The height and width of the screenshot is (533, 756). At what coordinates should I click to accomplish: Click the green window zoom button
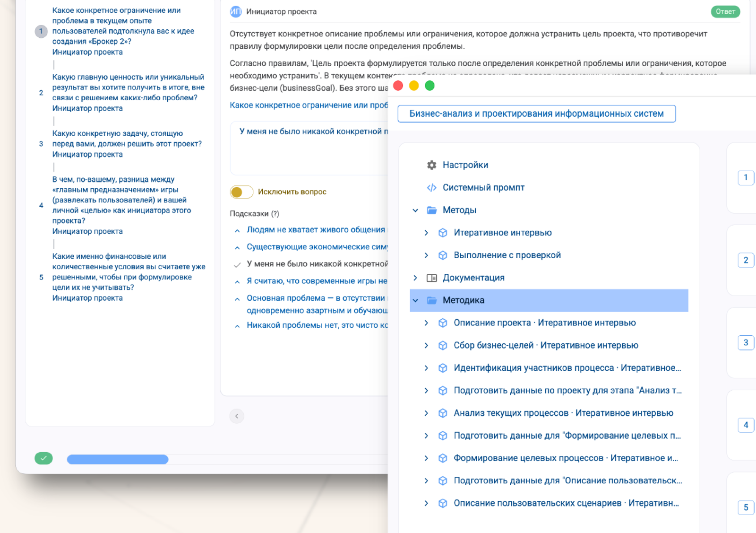point(430,86)
